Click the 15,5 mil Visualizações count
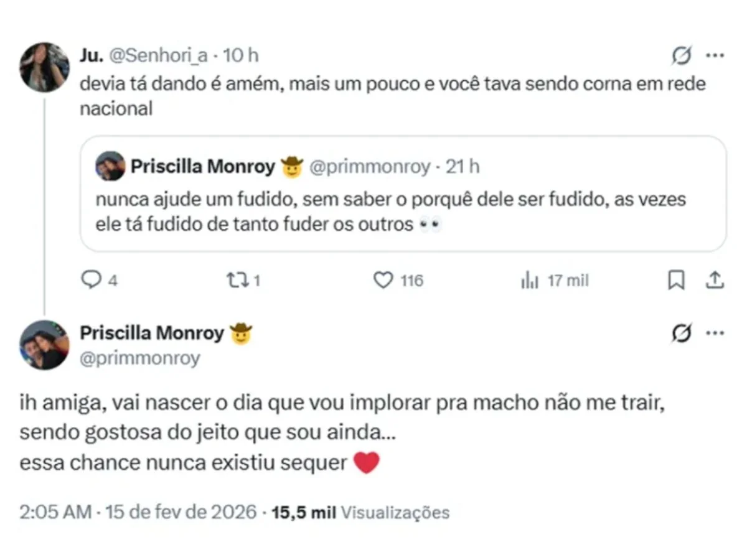The image size is (747, 560). click(x=361, y=513)
